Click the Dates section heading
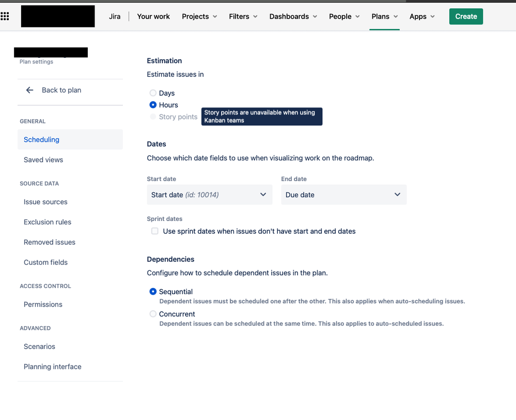Viewport: 516px width, 420px height. coord(157,144)
